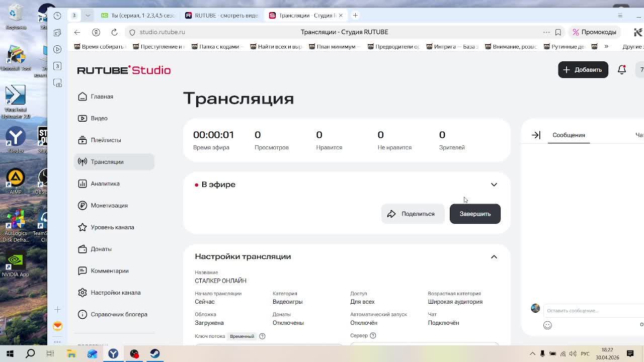
Task: Switch to the RUTUBE смотреть видео tab
Action: pyautogui.click(x=221, y=16)
